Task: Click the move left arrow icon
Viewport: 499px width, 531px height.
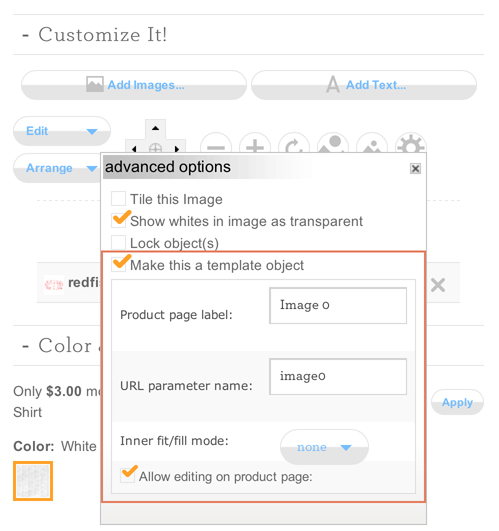Action: pos(134,148)
